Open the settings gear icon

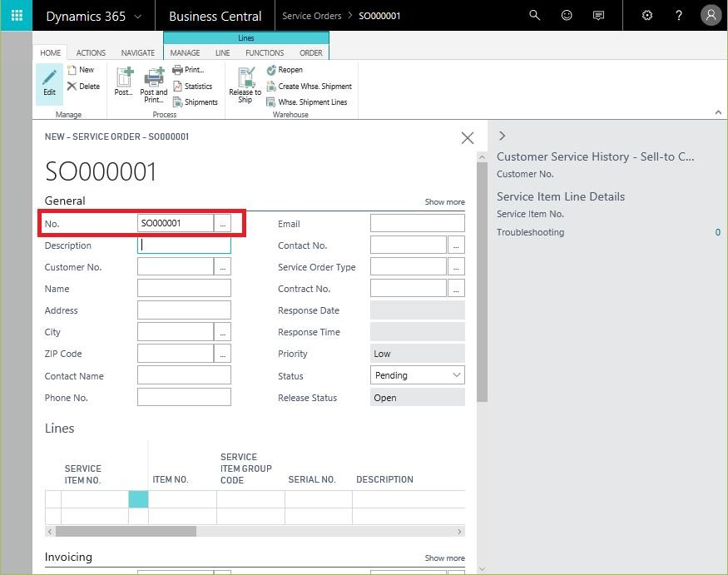pos(647,16)
